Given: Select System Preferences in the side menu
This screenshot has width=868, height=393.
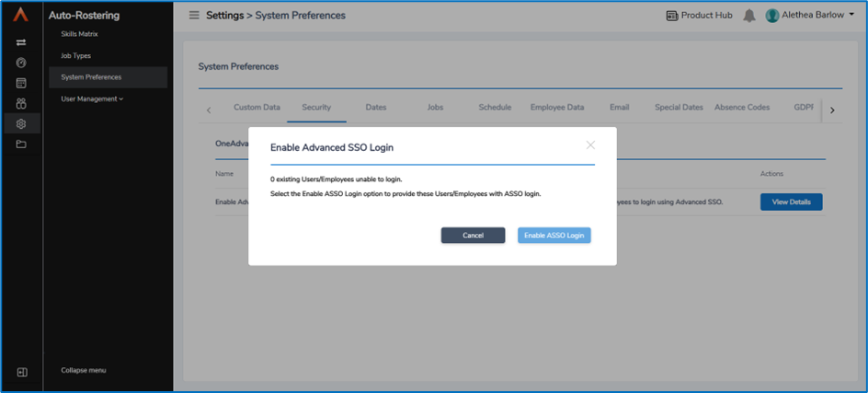Looking at the screenshot, I should (108, 77).
